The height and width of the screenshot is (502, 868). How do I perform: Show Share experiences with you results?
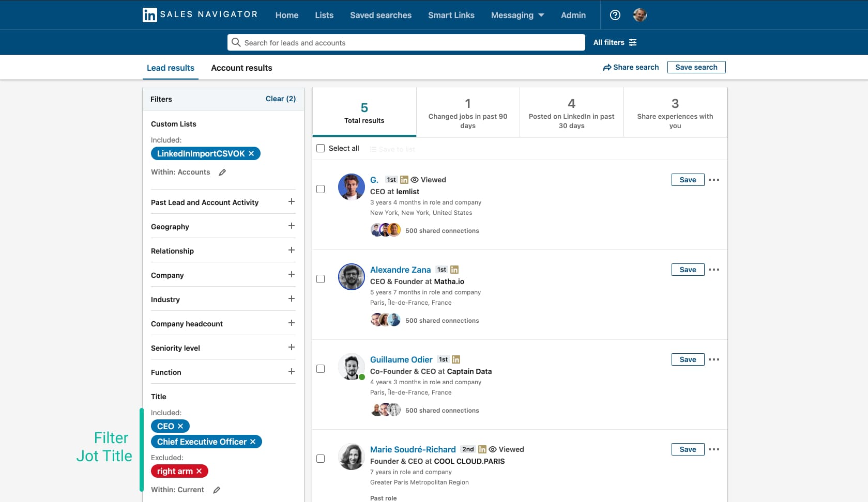tap(675, 112)
